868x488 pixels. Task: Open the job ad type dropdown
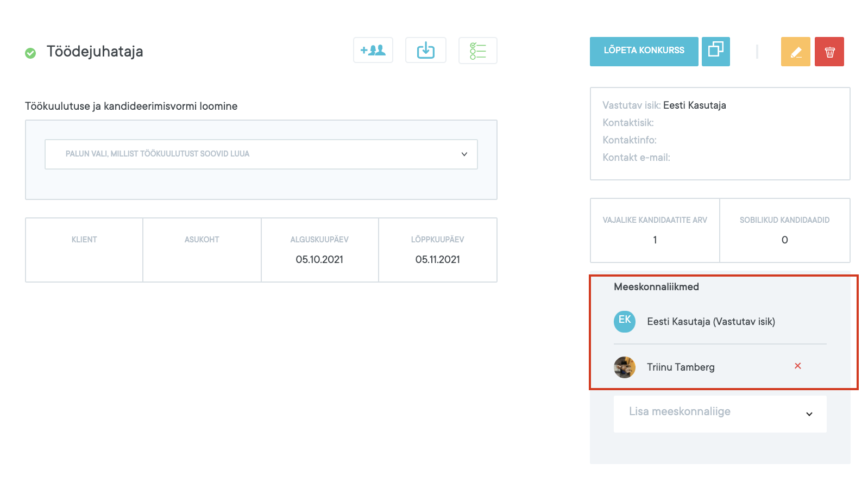pyautogui.click(x=261, y=154)
